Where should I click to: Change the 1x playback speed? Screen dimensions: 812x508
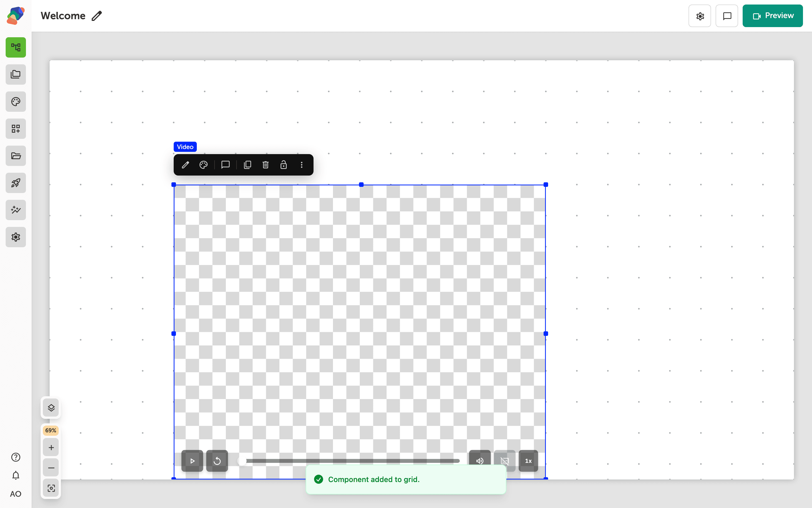click(528, 461)
